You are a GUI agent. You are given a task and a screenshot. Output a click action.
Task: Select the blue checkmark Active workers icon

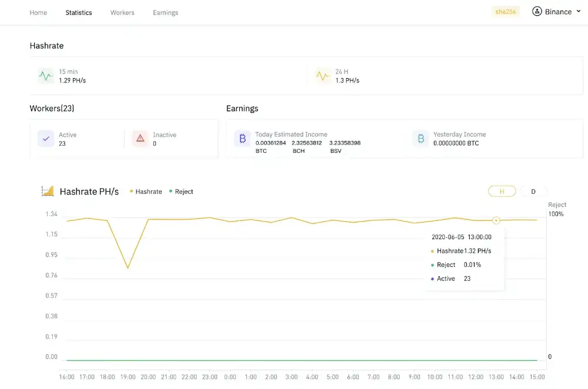[x=46, y=138]
